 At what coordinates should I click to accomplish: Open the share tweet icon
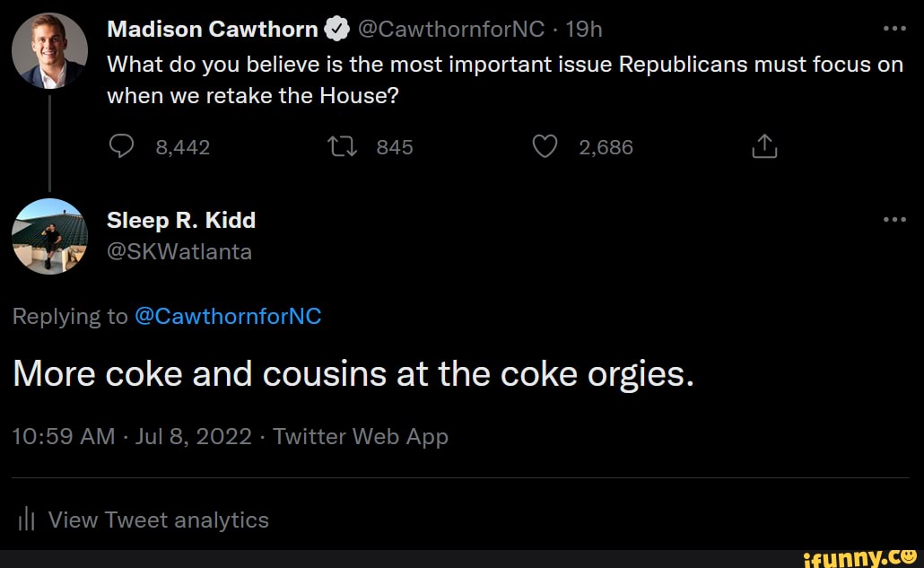763,145
